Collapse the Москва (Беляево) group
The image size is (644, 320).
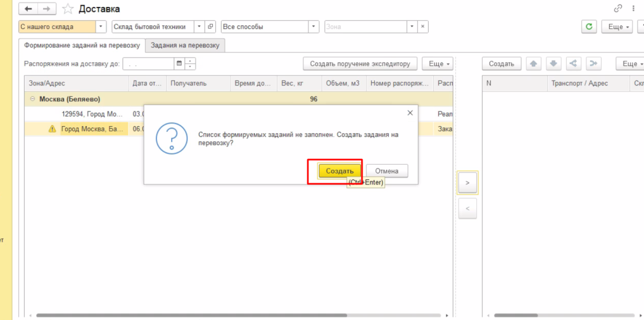pos(32,99)
